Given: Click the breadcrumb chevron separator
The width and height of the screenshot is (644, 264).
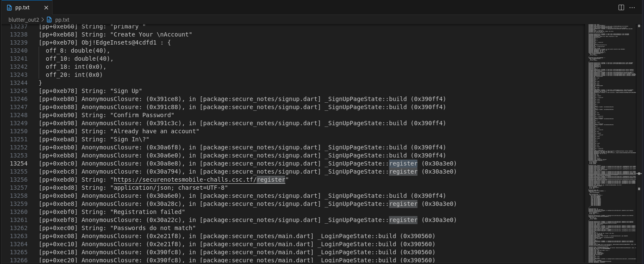Looking at the screenshot, I should pyautogui.click(x=43, y=20).
